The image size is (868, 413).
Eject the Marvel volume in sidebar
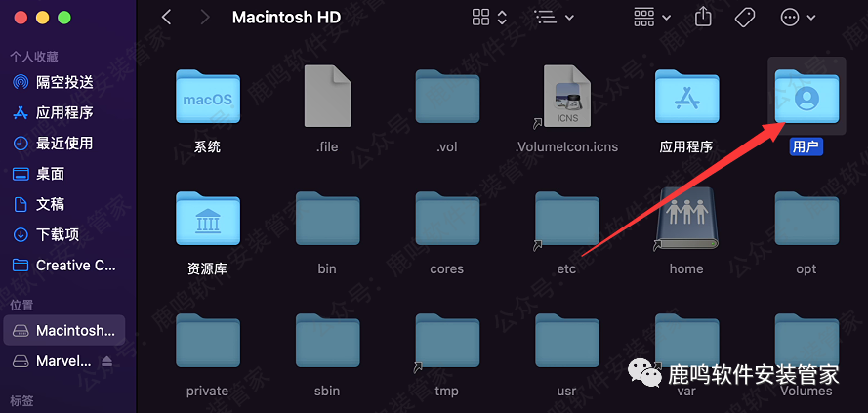tap(106, 361)
